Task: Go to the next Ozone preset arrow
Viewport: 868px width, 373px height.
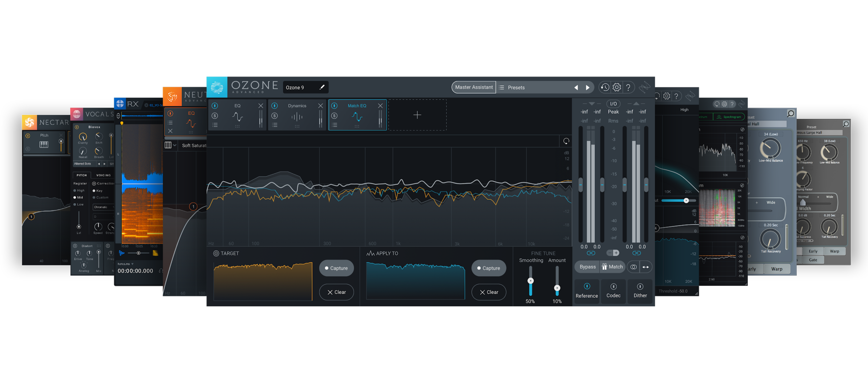Action: click(588, 87)
